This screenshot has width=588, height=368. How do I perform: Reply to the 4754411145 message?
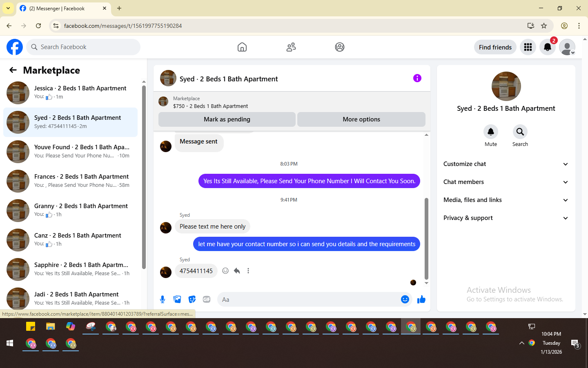pyautogui.click(x=237, y=271)
